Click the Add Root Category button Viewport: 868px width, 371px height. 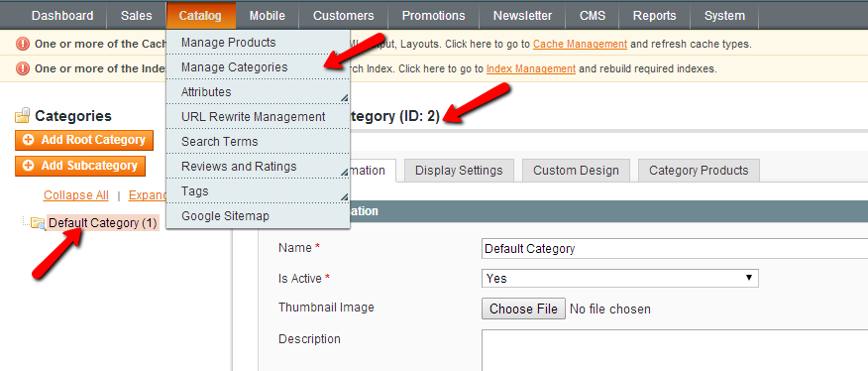pos(84,140)
